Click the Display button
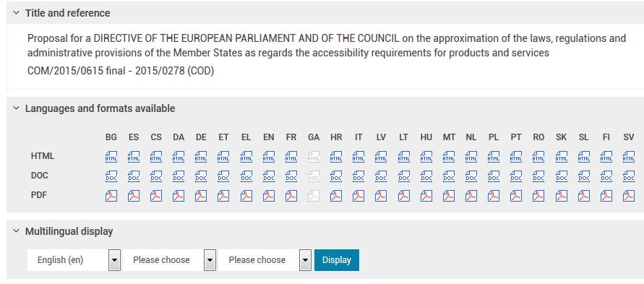This screenshot has height=284, width=644. point(337,260)
